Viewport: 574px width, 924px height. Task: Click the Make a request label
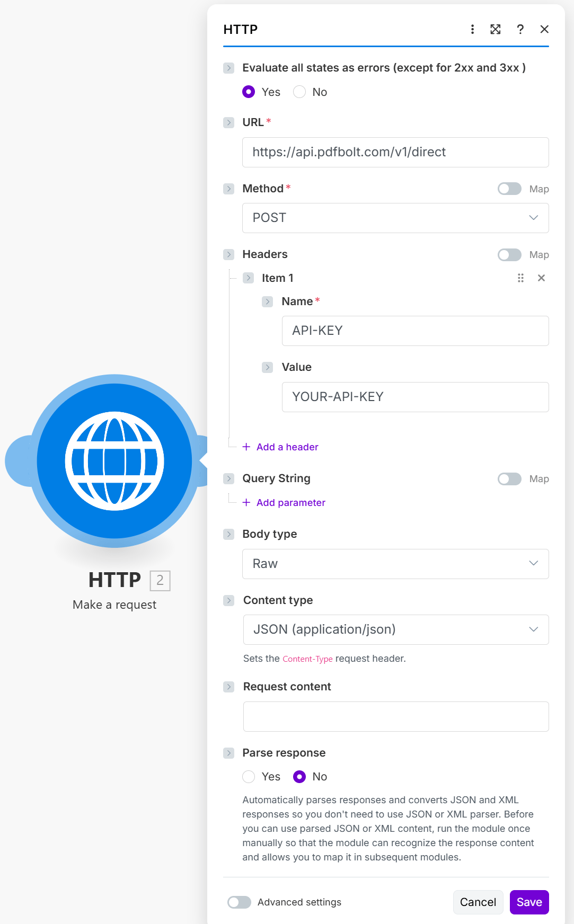pyautogui.click(x=114, y=605)
